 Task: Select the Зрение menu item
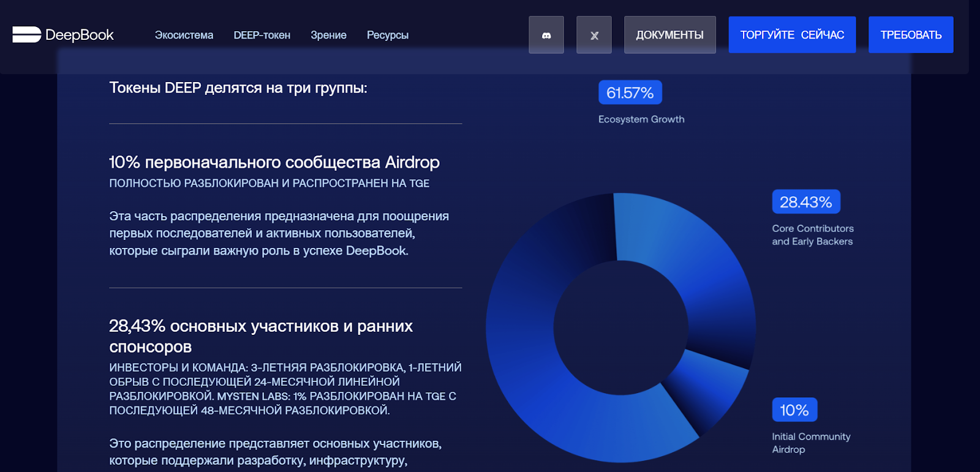(328, 36)
